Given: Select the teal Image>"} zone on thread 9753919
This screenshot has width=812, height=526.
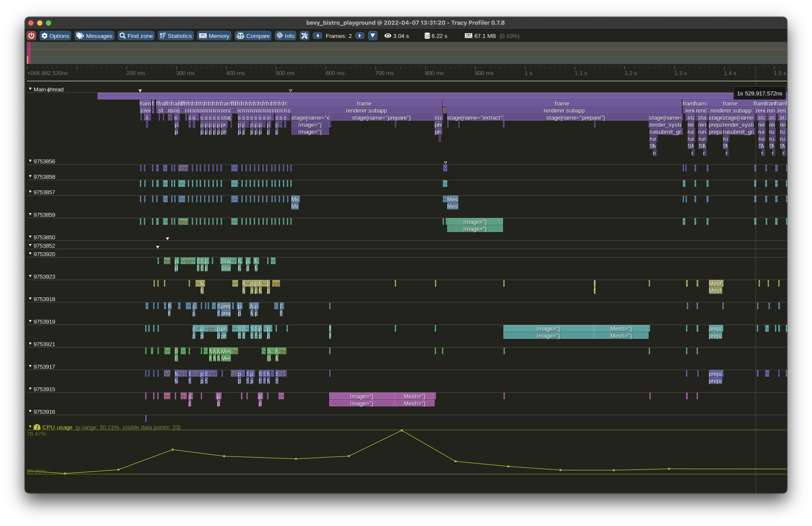Looking at the screenshot, I should pyautogui.click(x=548, y=329).
